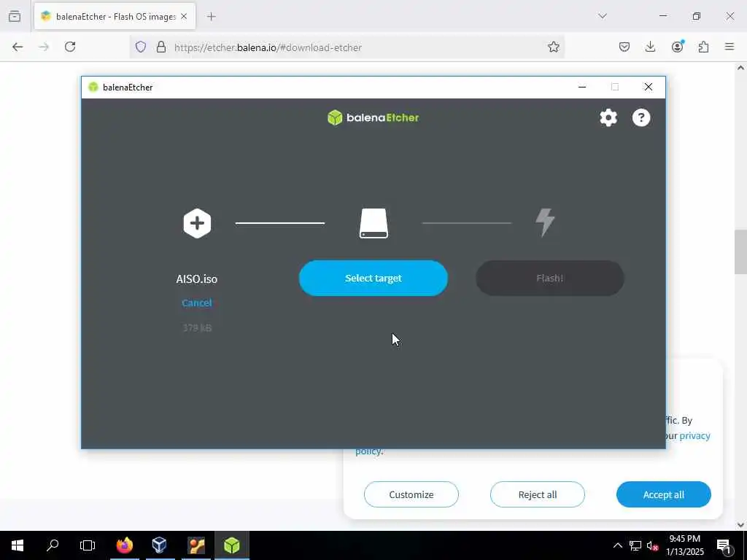Show hidden system tray icons chevron

coord(617,545)
